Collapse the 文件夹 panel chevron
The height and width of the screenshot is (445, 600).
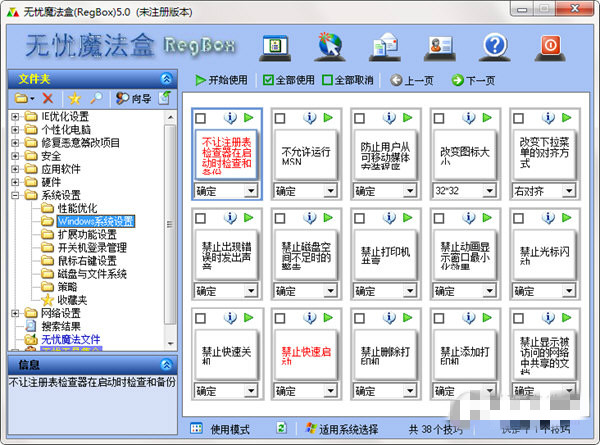[166, 79]
